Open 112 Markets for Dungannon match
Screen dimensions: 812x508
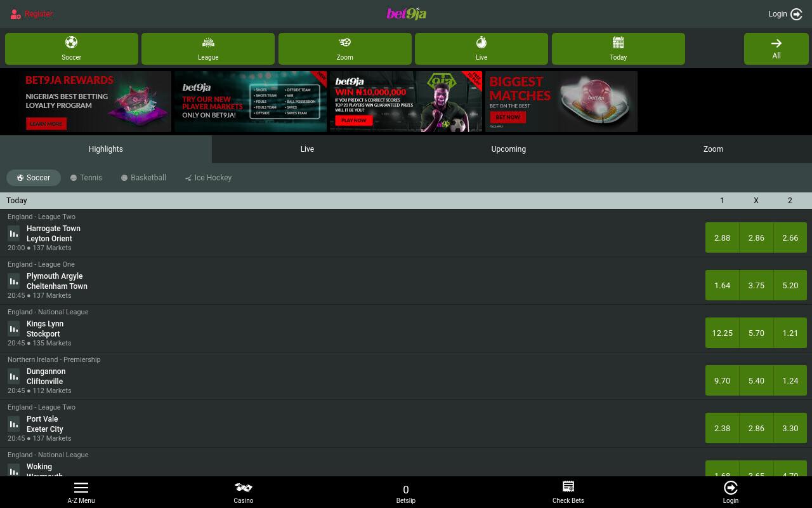(x=52, y=391)
